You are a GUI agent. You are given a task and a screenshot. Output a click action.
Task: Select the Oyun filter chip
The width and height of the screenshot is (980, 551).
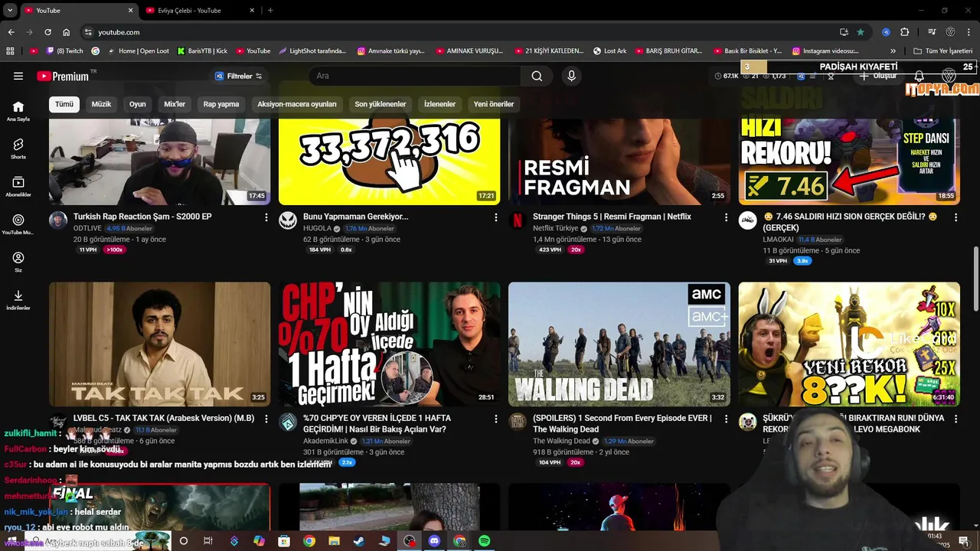138,104
